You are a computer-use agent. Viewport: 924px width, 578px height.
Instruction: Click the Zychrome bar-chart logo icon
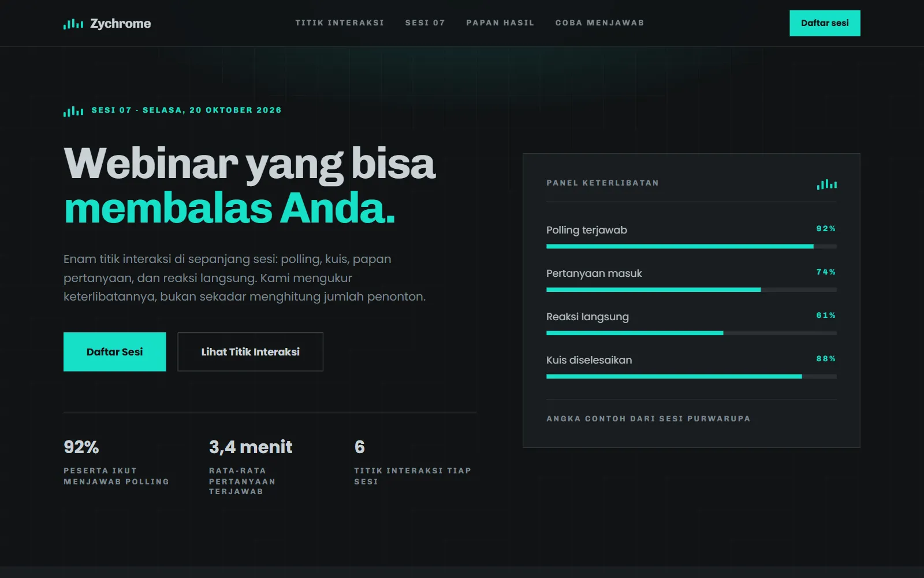pos(73,24)
